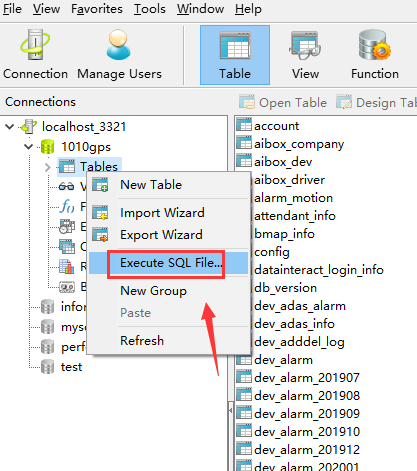Image resolution: width=417 pixels, height=471 pixels.
Task: Expand the Tables tree node
Action: pos(48,167)
